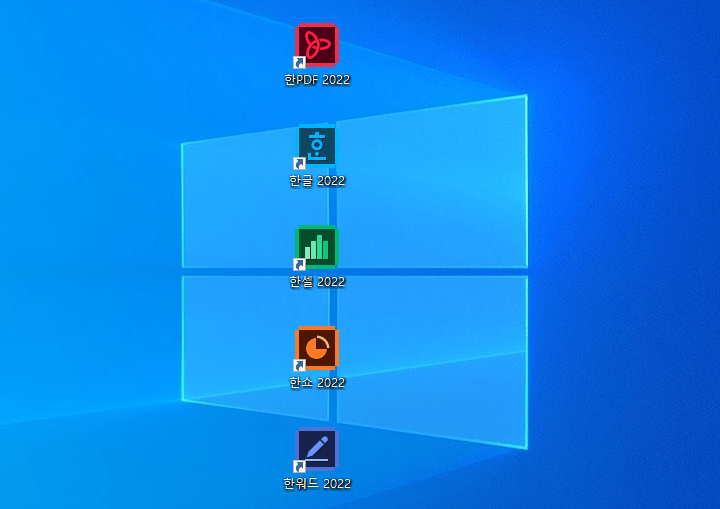
Task: Select the 한쇼 2022 presentation icon
Action: [x=317, y=348]
